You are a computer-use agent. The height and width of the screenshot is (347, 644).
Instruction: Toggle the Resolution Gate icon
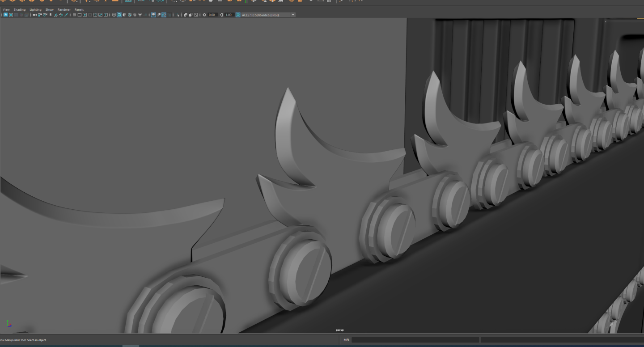85,15
